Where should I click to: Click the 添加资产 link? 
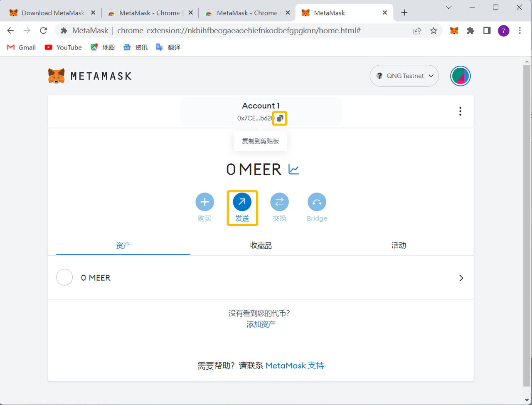[261, 324]
